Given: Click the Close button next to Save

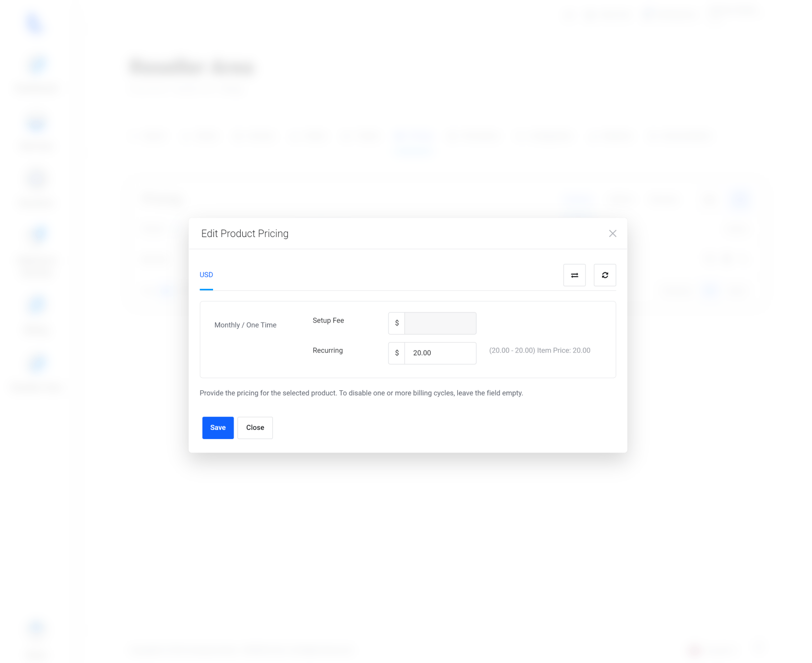Looking at the screenshot, I should coord(255,428).
